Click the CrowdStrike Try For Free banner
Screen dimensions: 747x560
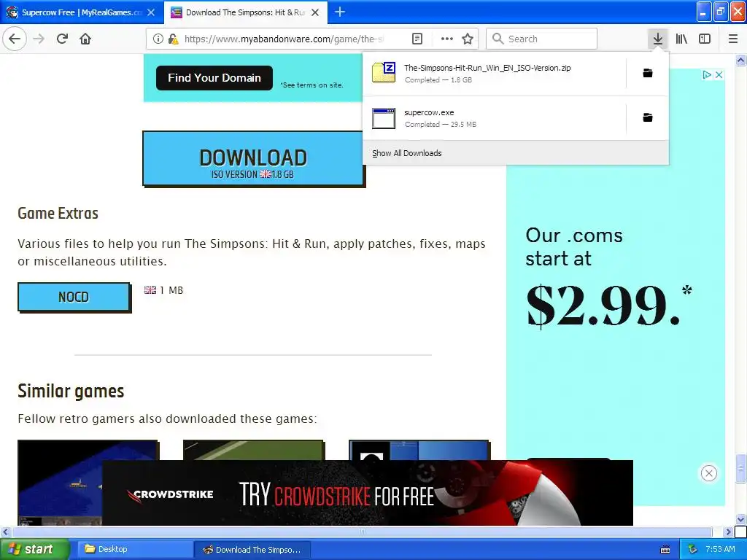click(x=368, y=493)
